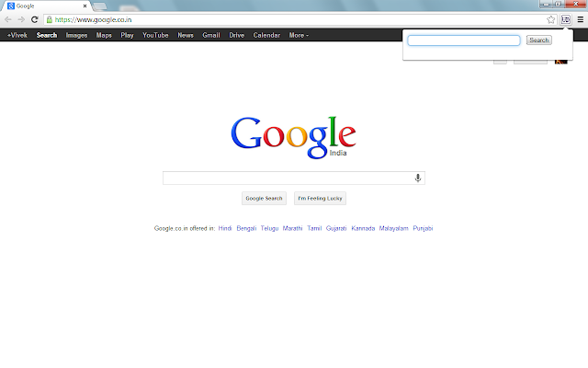
Task: Switch Google to Tamil
Action: (314, 228)
